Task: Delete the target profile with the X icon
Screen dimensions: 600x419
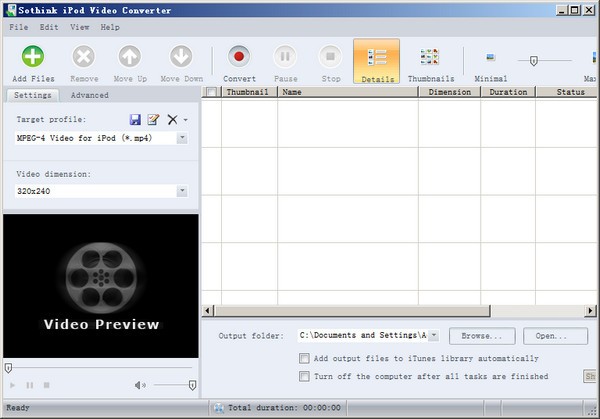Action: pos(173,119)
